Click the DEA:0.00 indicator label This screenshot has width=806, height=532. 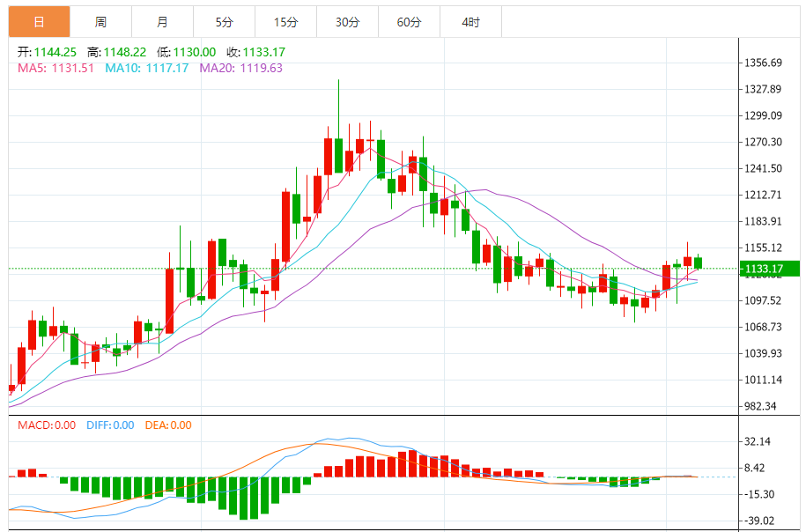pos(168,425)
